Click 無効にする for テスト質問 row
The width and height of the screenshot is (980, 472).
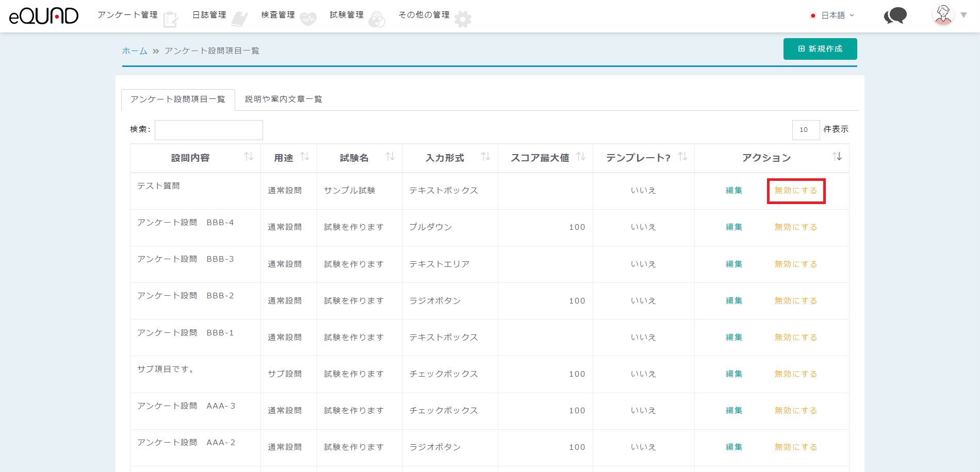(796, 191)
